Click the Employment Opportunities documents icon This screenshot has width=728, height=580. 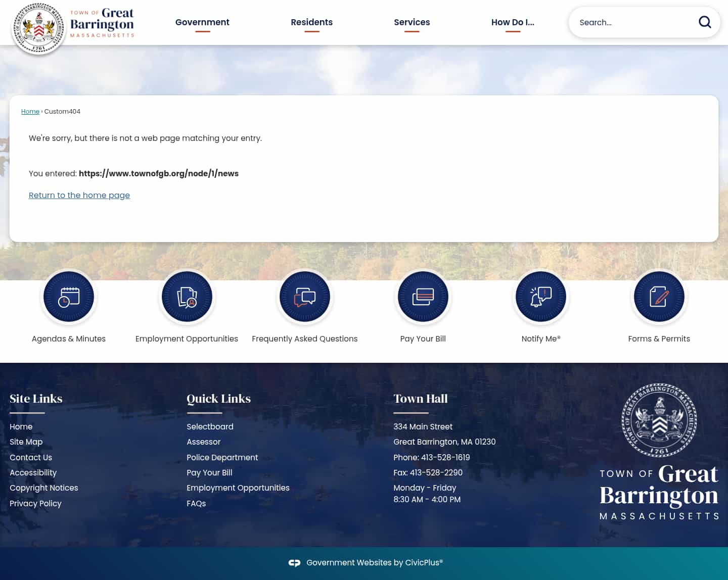click(x=187, y=297)
